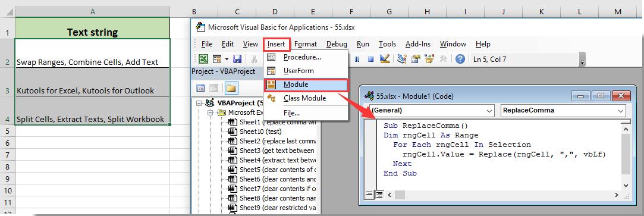Image resolution: width=644 pixels, height=216 pixels.
Task: Click the Break pause toolbar icon
Action: click(357, 59)
